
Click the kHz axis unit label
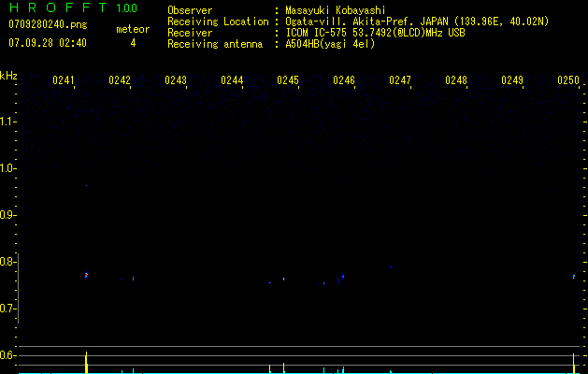tap(8, 76)
